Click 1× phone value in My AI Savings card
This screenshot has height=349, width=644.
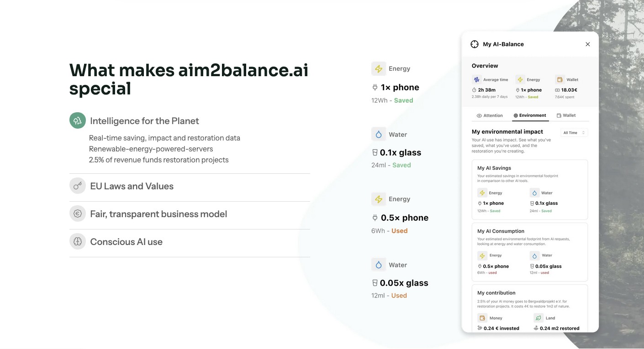point(493,203)
